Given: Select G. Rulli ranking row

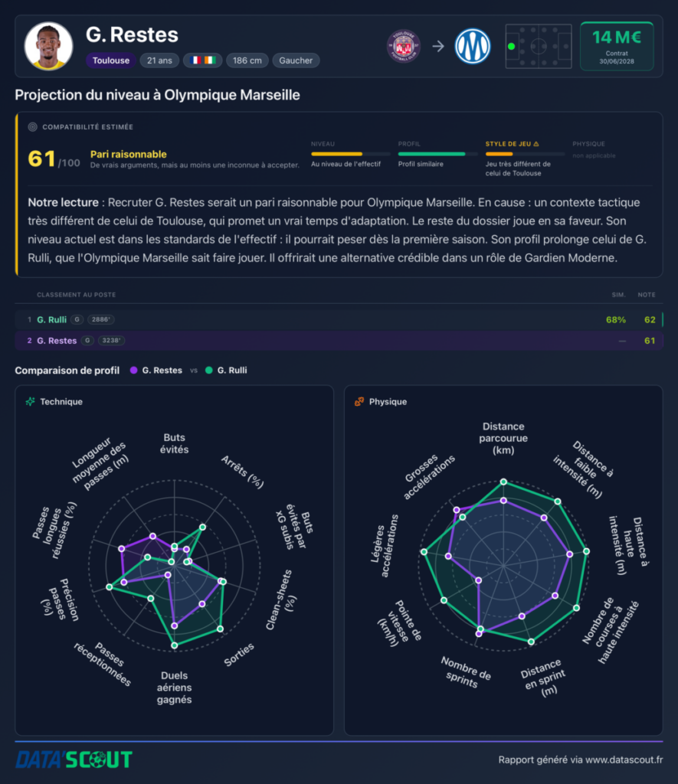Looking at the screenshot, I should coord(339,319).
